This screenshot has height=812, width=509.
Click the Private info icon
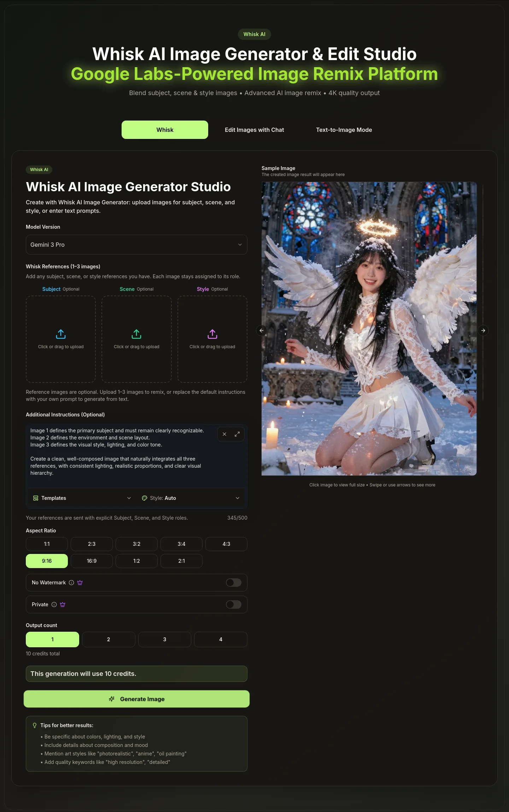pyautogui.click(x=54, y=604)
